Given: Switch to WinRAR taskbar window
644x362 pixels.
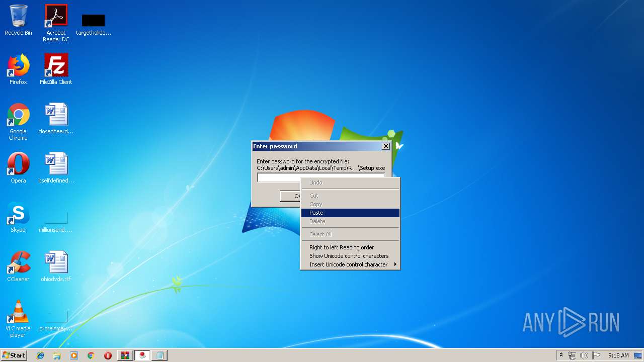Looking at the screenshot, I should pos(125,355).
